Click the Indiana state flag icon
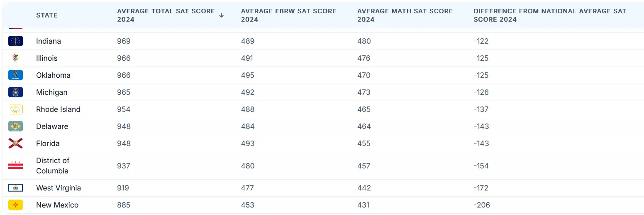Image resolution: width=644 pixels, height=215 pixels. [x=15, y=41]
